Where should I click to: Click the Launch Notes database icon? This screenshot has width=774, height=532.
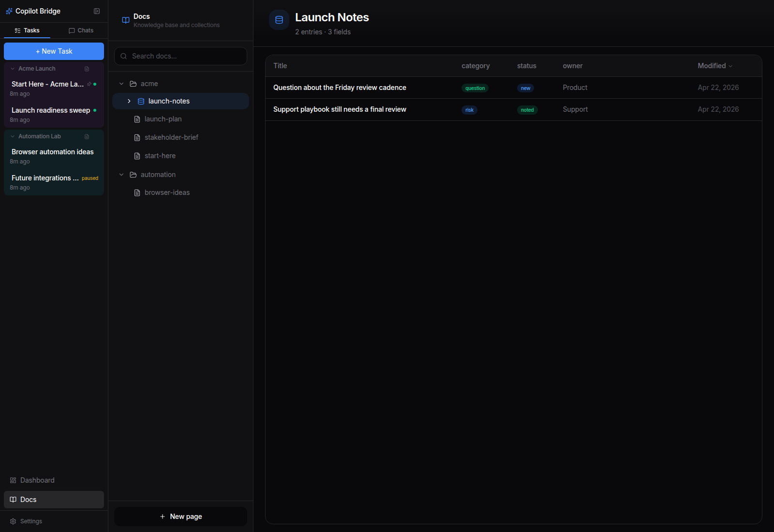pyautogui.click(x=279, y=20)
